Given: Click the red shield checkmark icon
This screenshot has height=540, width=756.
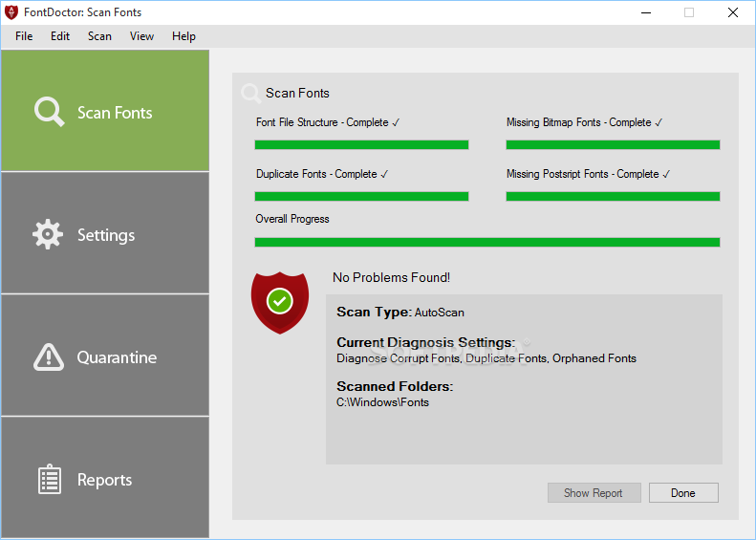Looking at the screenshot, I should 280,303.
